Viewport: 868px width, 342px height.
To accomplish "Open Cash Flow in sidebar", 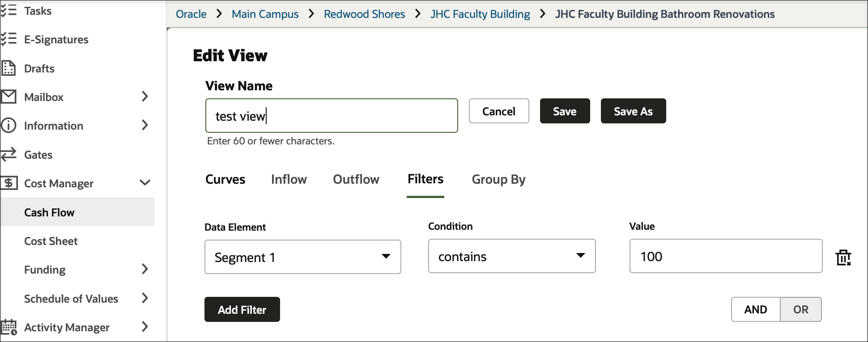I will coord(77,212).
